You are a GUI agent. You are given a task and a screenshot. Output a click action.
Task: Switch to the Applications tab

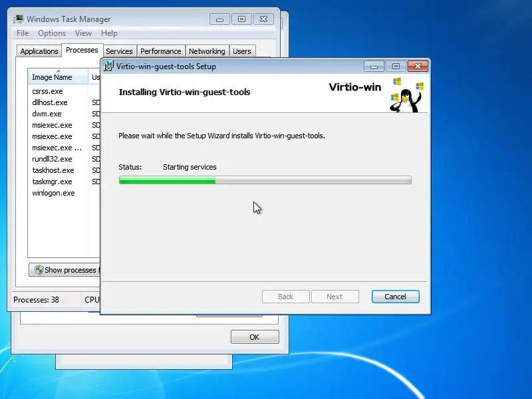tap(39, 51)
